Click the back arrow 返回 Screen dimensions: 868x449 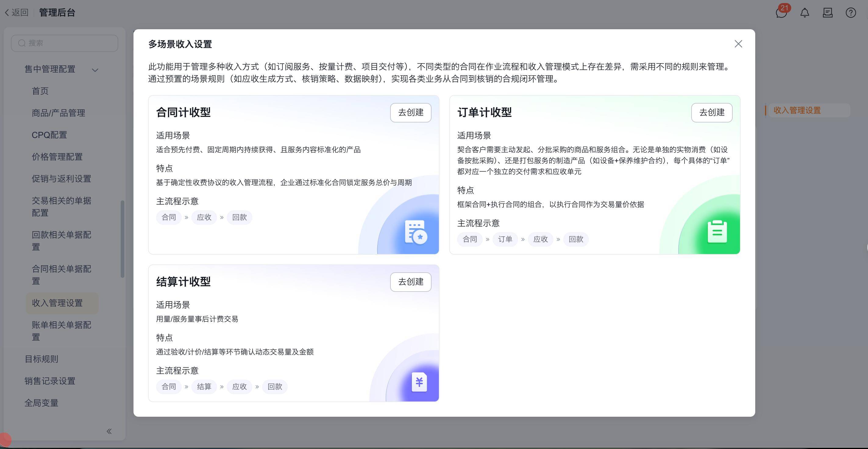point(16,13)
